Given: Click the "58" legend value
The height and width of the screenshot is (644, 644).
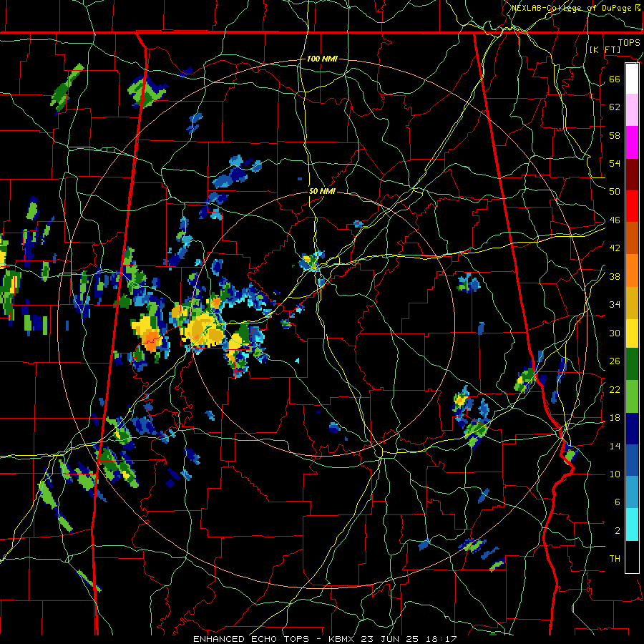Looking at the screenshot, I should [x=615, y=135].
